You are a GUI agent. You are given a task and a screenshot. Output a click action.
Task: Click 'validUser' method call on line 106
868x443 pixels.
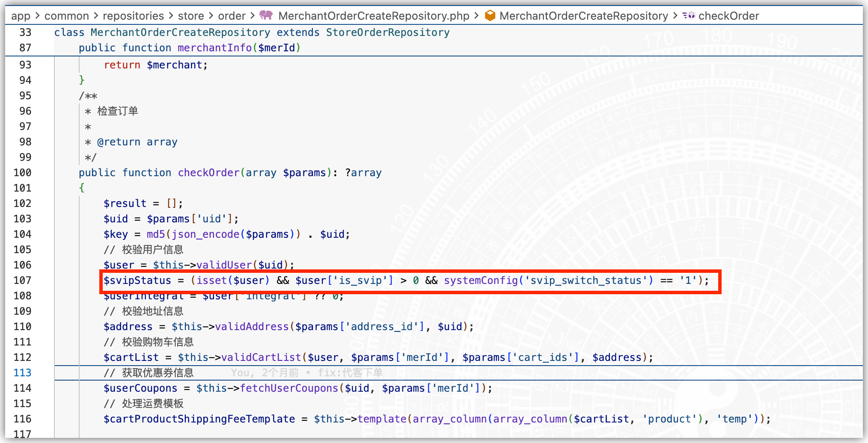coord(224,265)
